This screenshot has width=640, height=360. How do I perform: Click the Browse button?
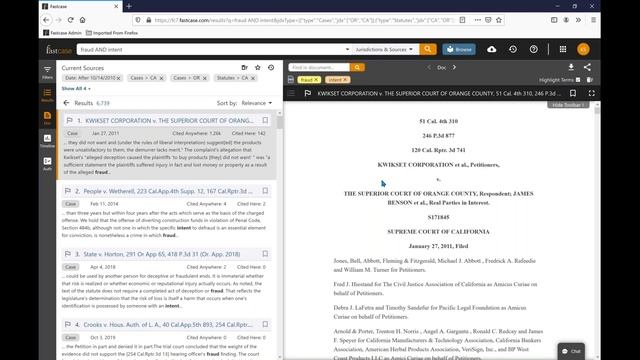pos(459,49)
